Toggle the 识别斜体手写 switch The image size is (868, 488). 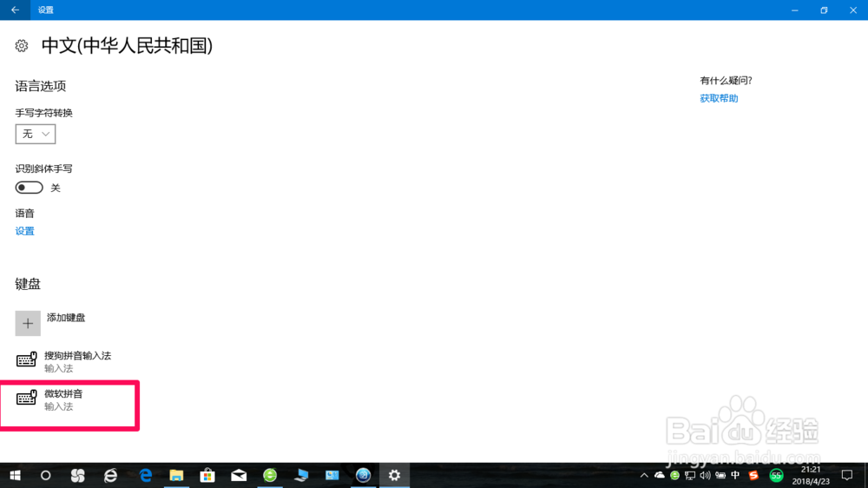29,188
